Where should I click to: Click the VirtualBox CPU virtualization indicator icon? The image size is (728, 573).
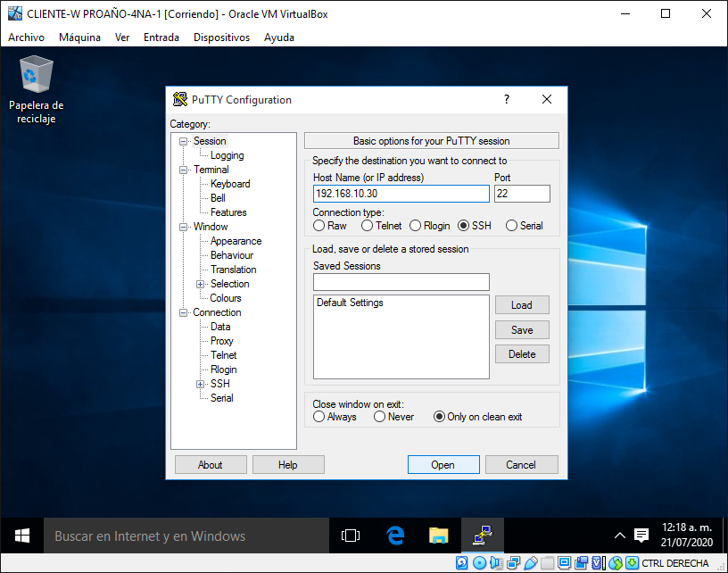pos(599,563)
